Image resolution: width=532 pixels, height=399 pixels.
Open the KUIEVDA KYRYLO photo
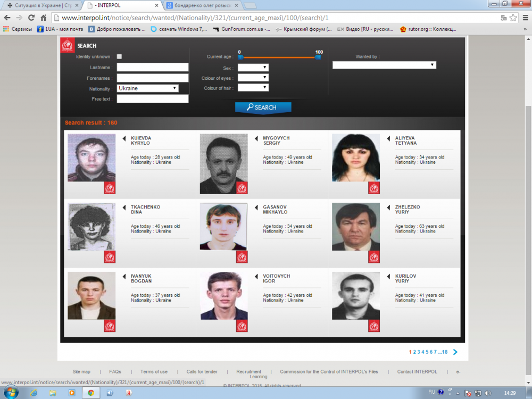[92, 158]
